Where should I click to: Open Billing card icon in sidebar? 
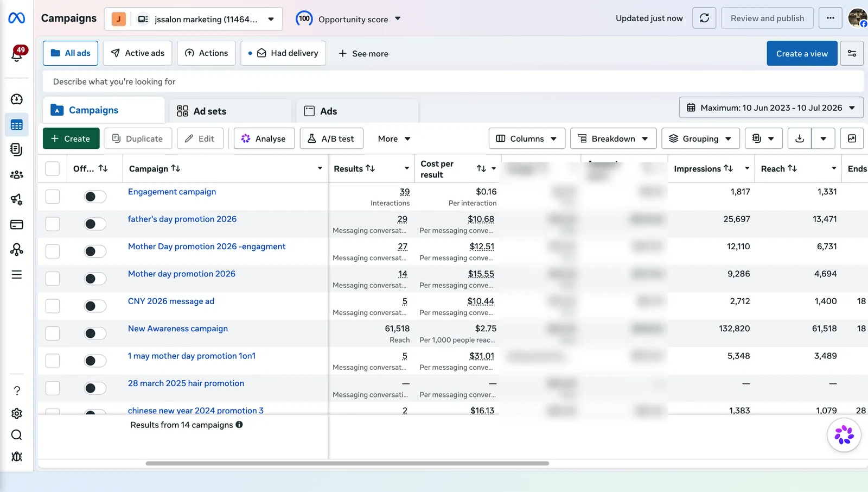17,224
